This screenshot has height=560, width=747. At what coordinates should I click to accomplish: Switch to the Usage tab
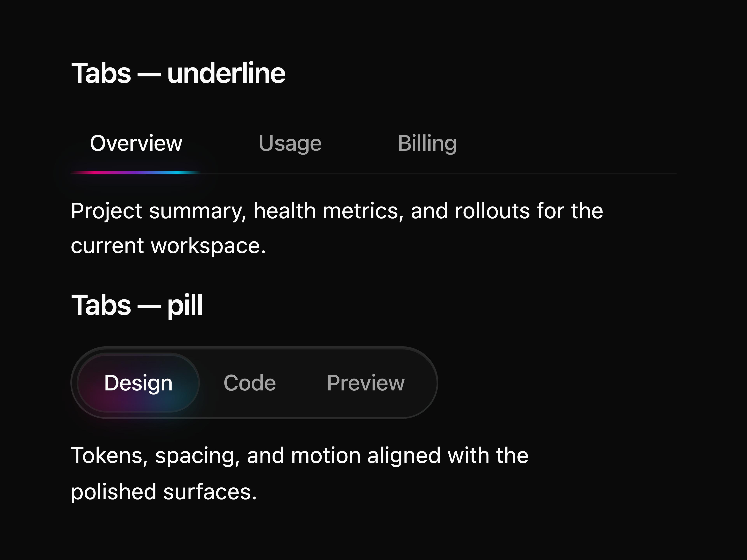click(x=290, y=143)
